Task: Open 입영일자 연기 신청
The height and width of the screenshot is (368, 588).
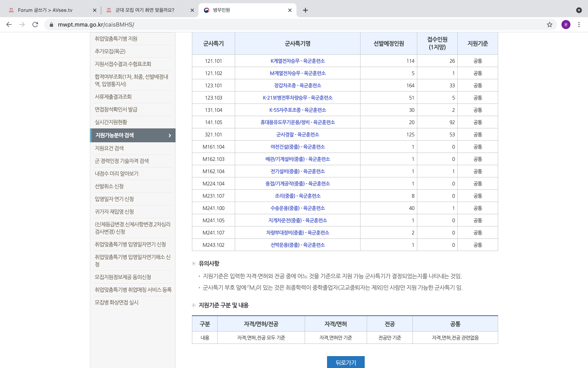Action: click(114, 199)
